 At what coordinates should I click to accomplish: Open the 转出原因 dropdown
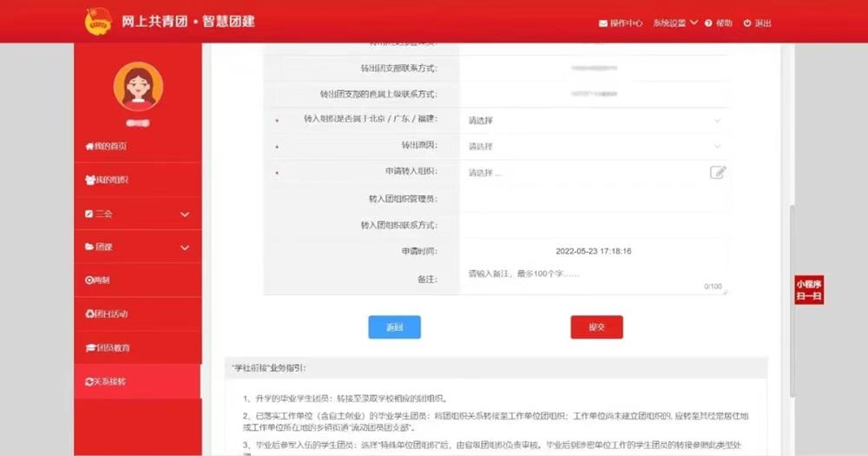pos(594,147)
